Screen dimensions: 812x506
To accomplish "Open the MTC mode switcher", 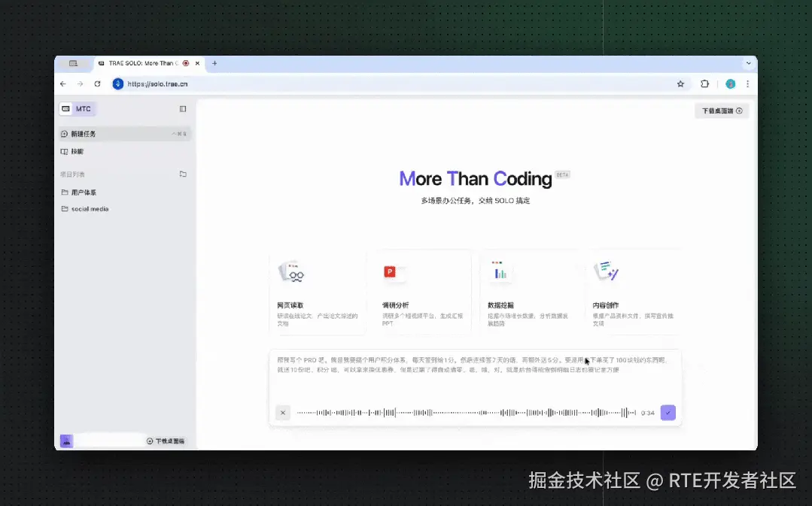I will pos(78,109).
